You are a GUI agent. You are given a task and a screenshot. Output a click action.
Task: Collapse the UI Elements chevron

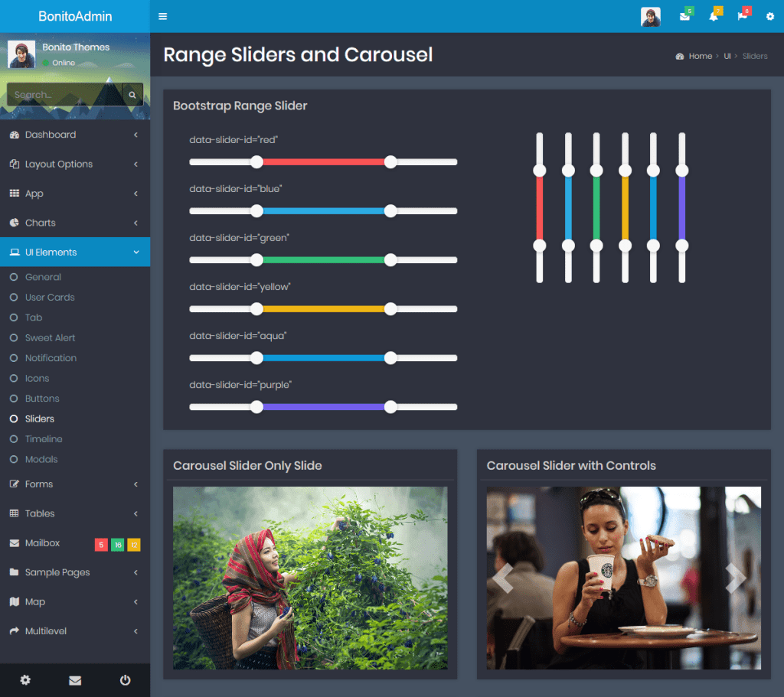coord(136,252)
